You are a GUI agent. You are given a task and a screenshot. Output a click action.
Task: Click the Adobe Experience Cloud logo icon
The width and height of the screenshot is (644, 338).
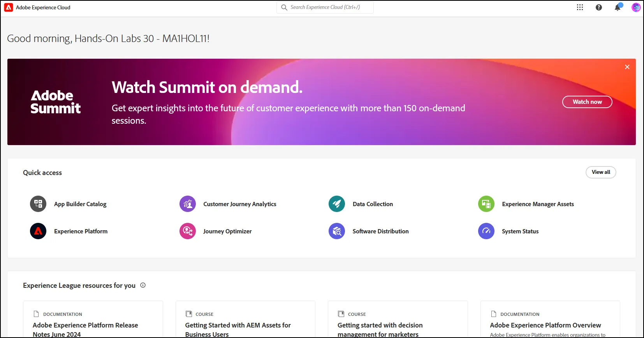9,7
